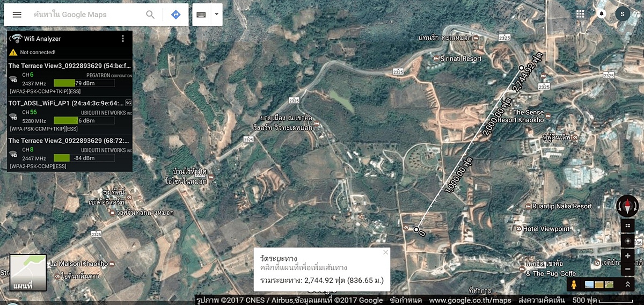The width and height of the screenshot is (644, 305).
Task: Select The Terrace View3_0922893629 network
Action: pos(70,78)
